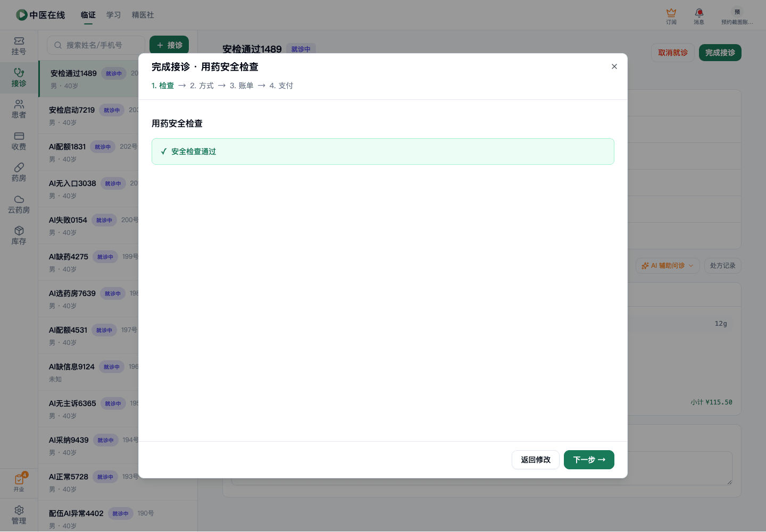The width and height of the screenshot is (766, 532).
Task: Select step 2. 方式 in wizard
Action: [202, 86]
